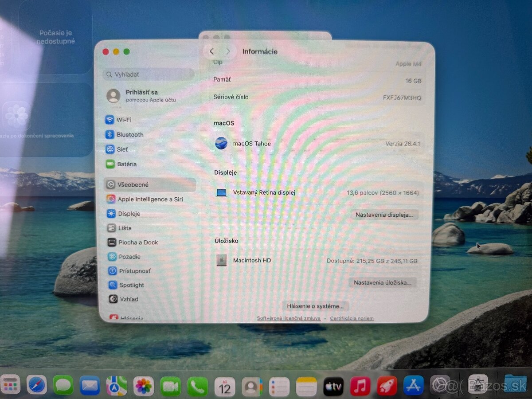Click the Verzia 26.4.1 text
532x399 pixels.
click(x=403, y=144)
